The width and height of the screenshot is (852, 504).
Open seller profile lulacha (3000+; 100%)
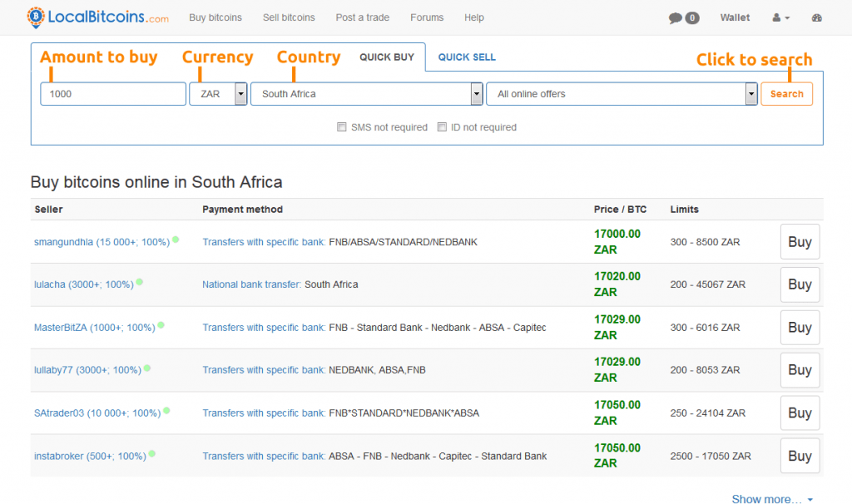tap(84, 284)
